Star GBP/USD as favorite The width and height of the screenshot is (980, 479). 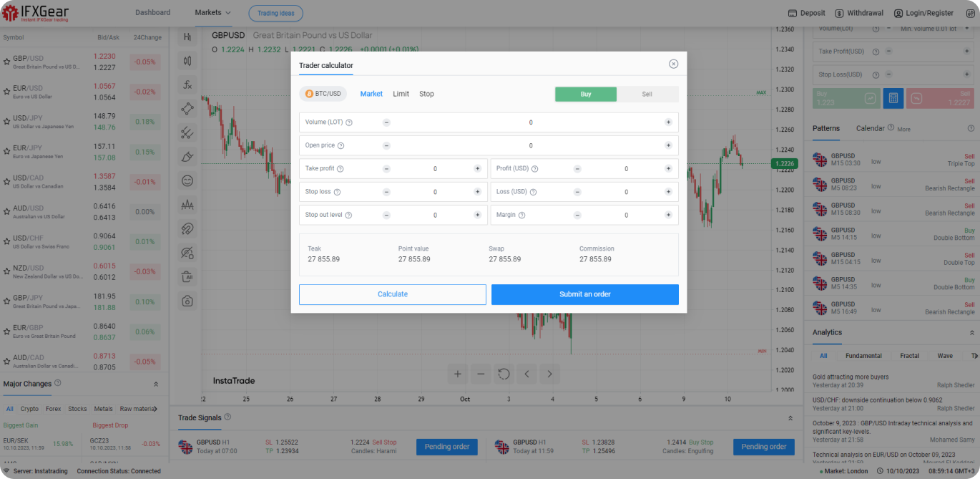[6, 62]
